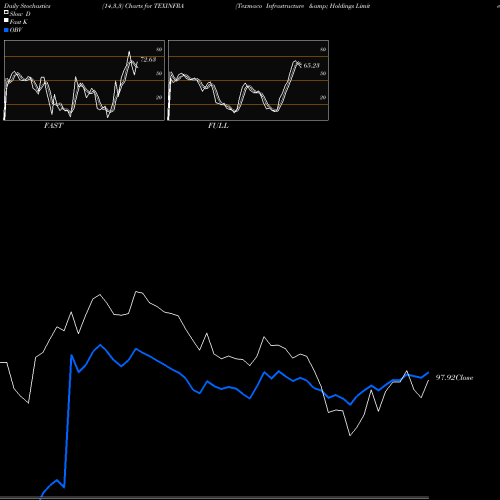
Task: Click the blue OBV legend swatch
Action: (6, 30)
